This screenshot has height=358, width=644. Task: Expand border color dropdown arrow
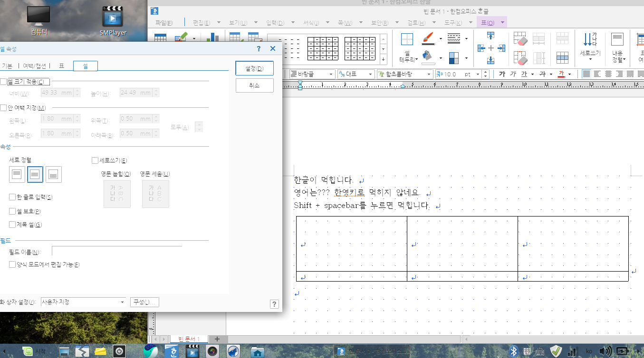[441, 39]
